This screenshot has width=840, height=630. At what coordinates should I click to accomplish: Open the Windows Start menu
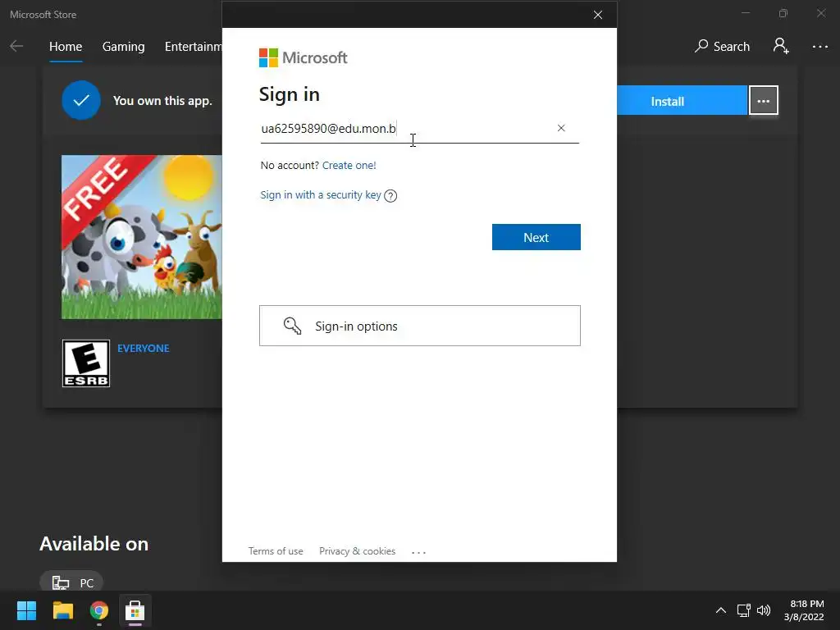tap(26, 610)
